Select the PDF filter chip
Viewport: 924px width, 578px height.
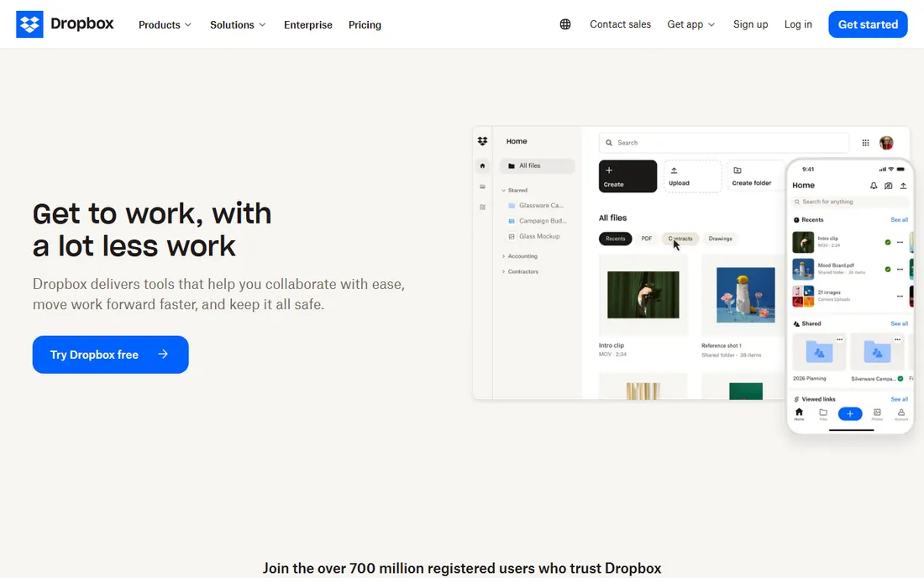tap(647, 239)
